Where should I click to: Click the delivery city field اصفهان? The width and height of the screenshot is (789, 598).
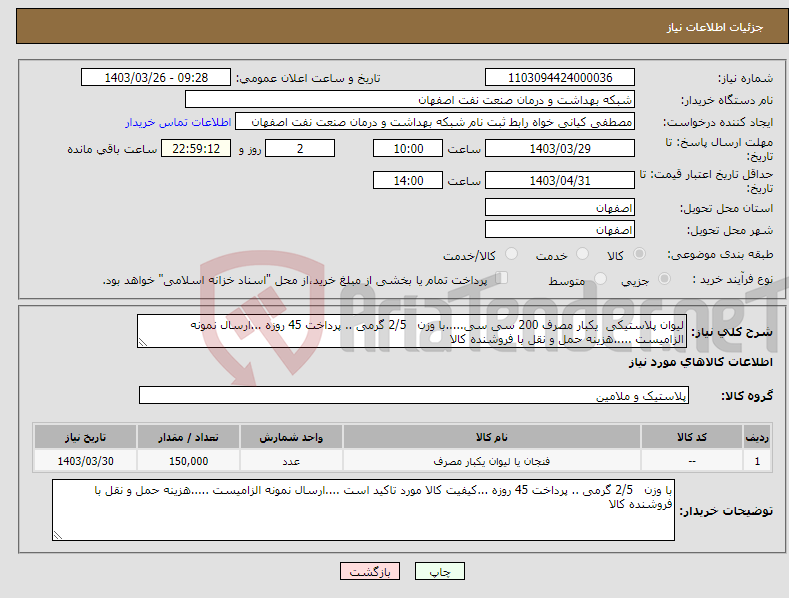pyautogui.click(x=560, y=230)
